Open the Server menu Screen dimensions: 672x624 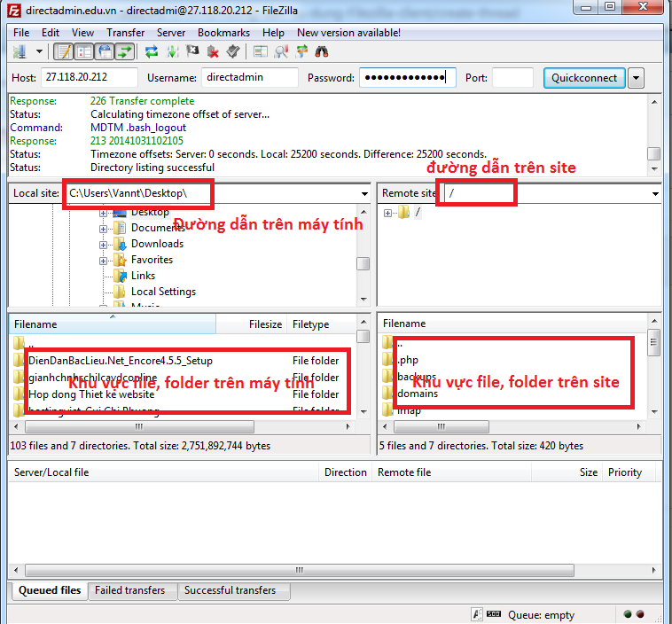click(x=171, y=33)
